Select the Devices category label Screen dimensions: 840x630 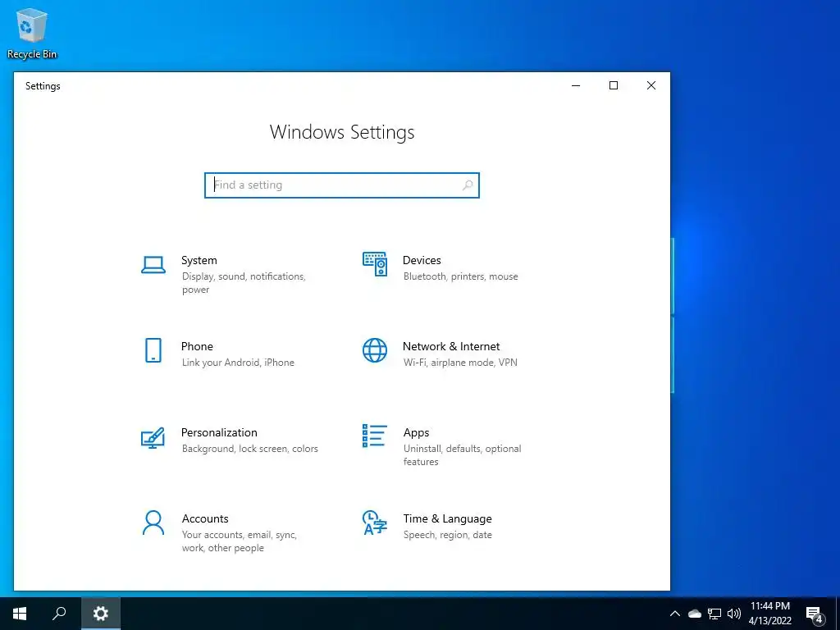[x=422, y=260]
